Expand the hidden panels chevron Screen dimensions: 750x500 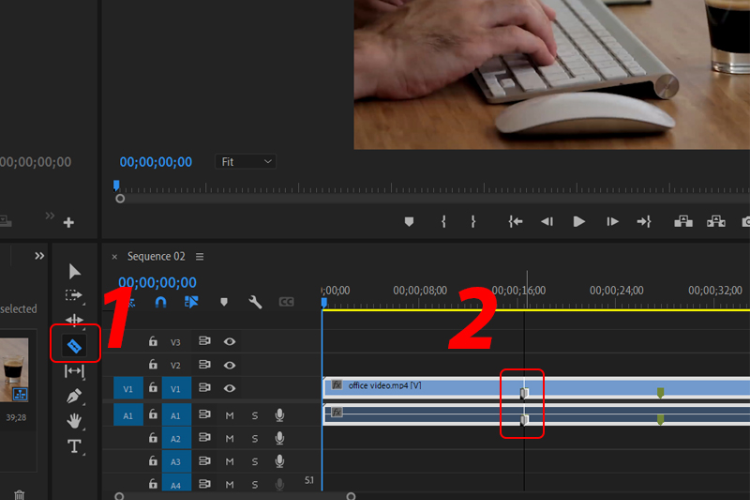click(x=40, y=256)
